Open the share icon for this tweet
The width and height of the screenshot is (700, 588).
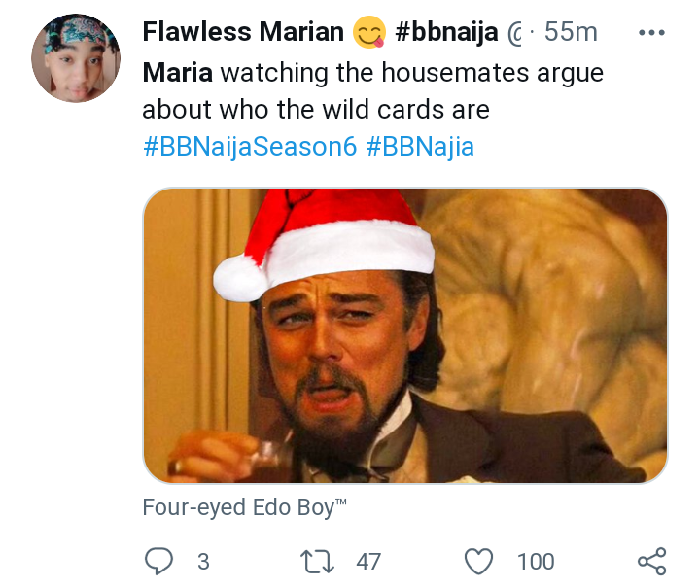pyautogui.click(x=651, y=561)
